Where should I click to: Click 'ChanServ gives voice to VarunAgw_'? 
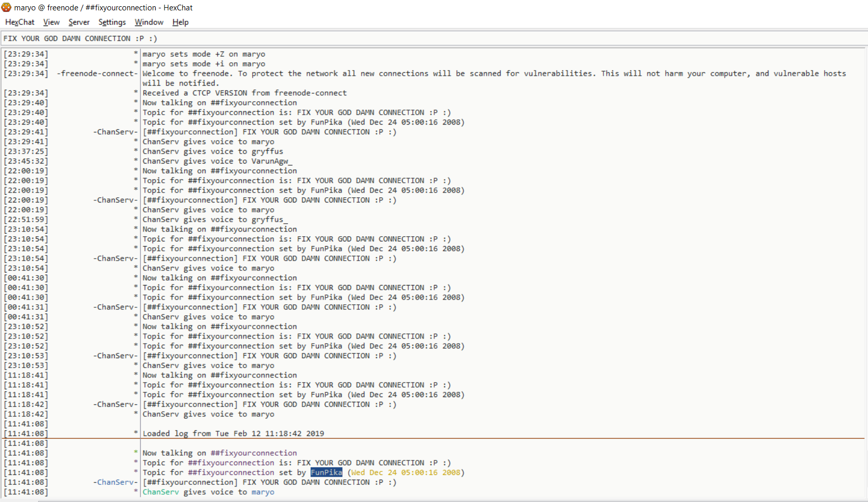click(x=217, y=161)
